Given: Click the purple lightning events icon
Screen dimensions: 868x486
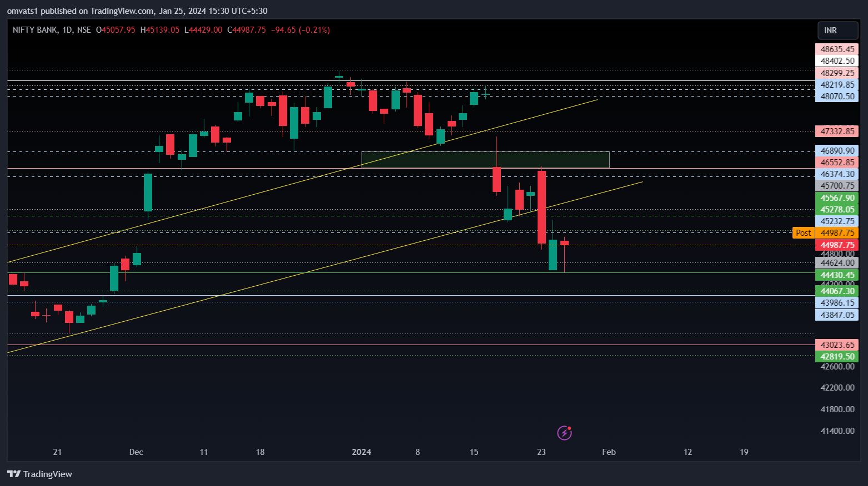Looking at the screenshot, I should tap(564, 433).
